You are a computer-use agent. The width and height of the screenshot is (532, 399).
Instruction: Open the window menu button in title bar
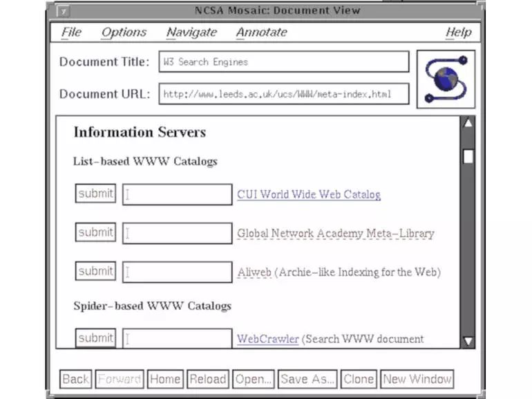coord(64,11)
